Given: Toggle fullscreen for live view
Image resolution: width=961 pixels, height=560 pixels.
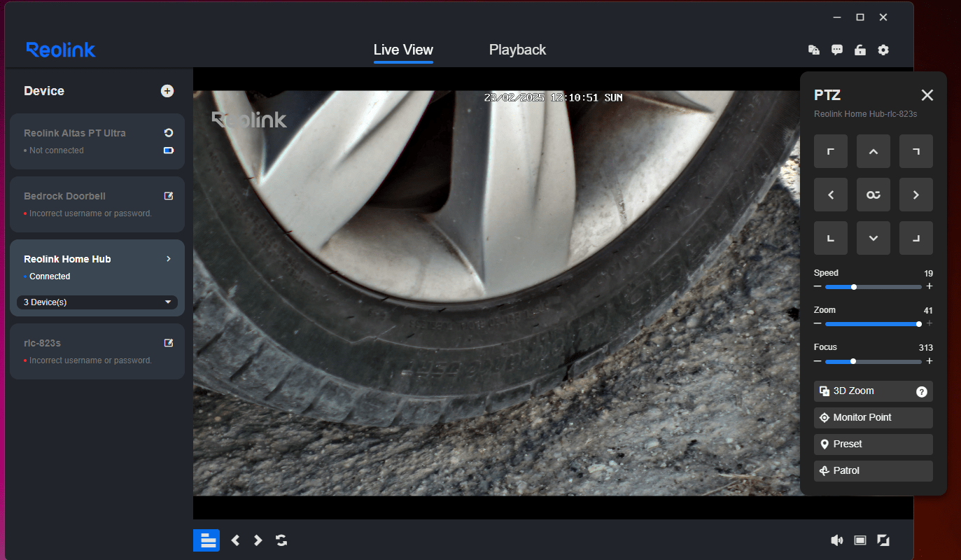Looking at the screenshot, I should pyautogui.click(x=883, y=540).
